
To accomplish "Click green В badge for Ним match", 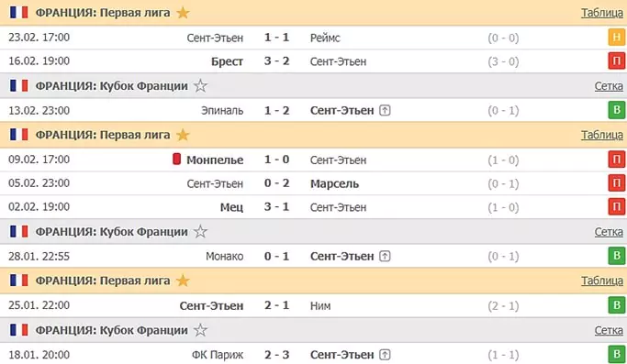I will coord(617,305).
